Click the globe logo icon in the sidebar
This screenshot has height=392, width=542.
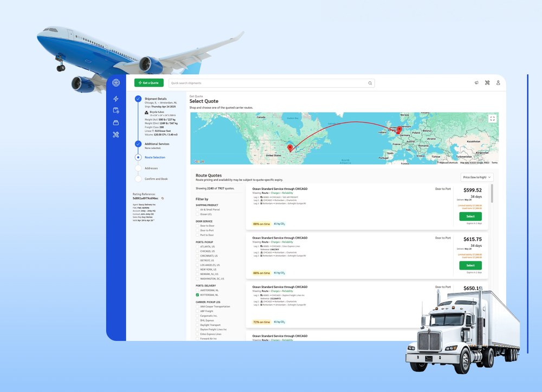click(x=116, y=83)
